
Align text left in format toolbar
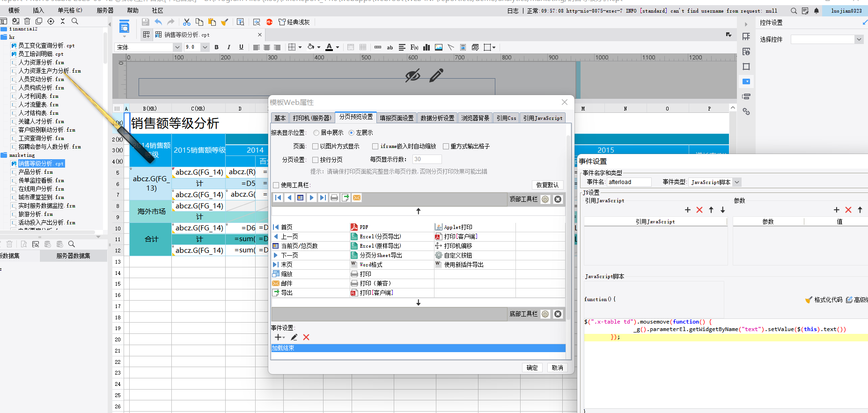pos(257,47)
